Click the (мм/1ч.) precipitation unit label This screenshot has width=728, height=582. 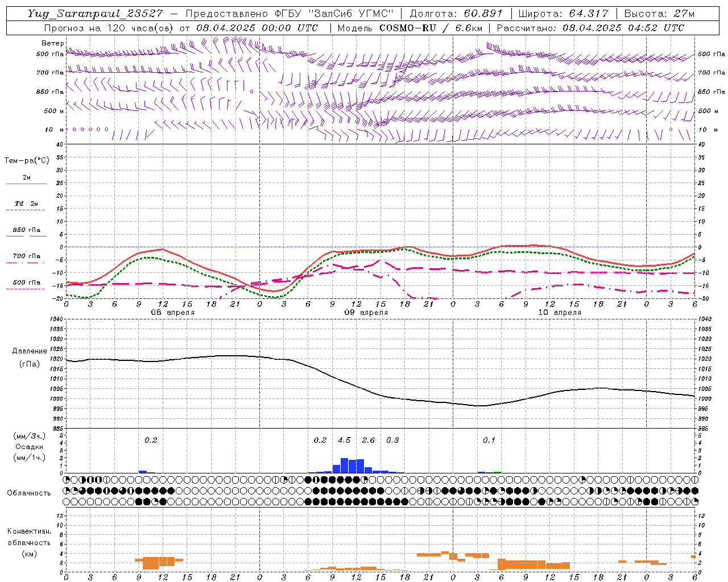coord(29,458)
